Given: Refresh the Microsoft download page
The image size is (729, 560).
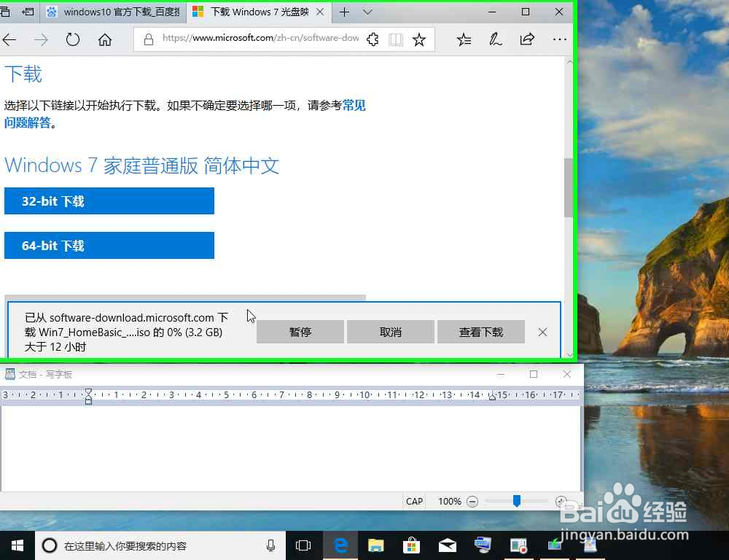Looking at the screenshot, I should click(x=72, y=39).
